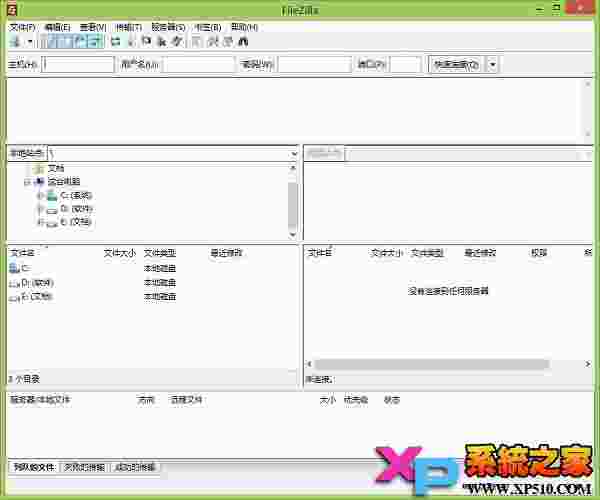Image resolution: width=600 pixels, height=500 pixels.
Task: Open the 服务器(S) menu
Action: coord(168,27)
